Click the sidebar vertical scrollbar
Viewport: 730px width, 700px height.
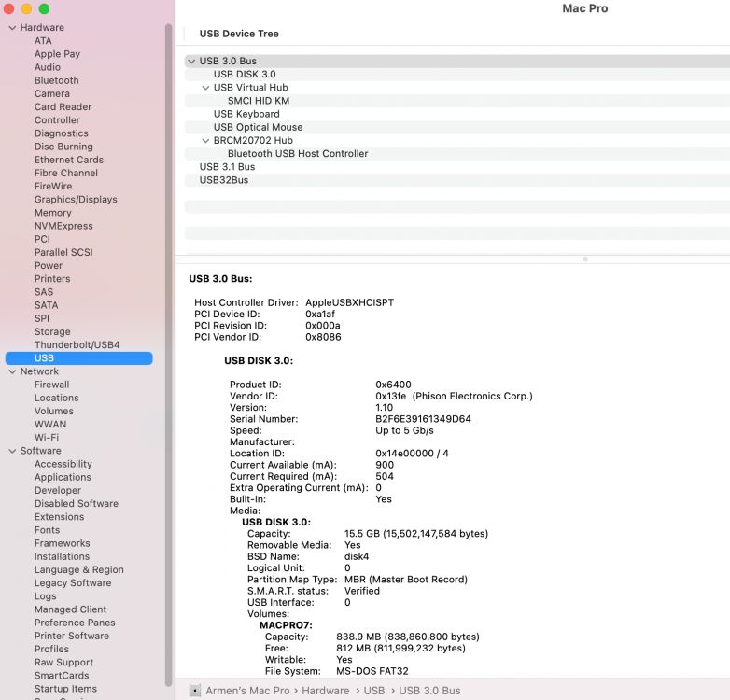169,354
